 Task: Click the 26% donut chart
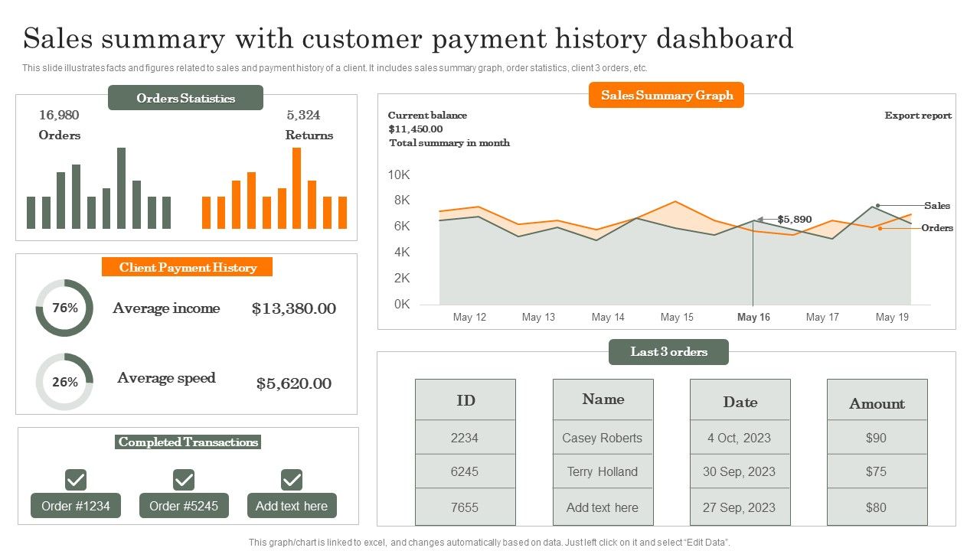[x=64, y=382]
